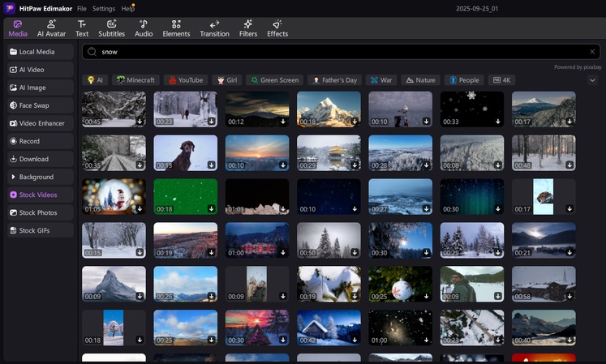The width and height of the screenshot is (606, 364).
Task: Open the Media tab
Action: [18, 28]
